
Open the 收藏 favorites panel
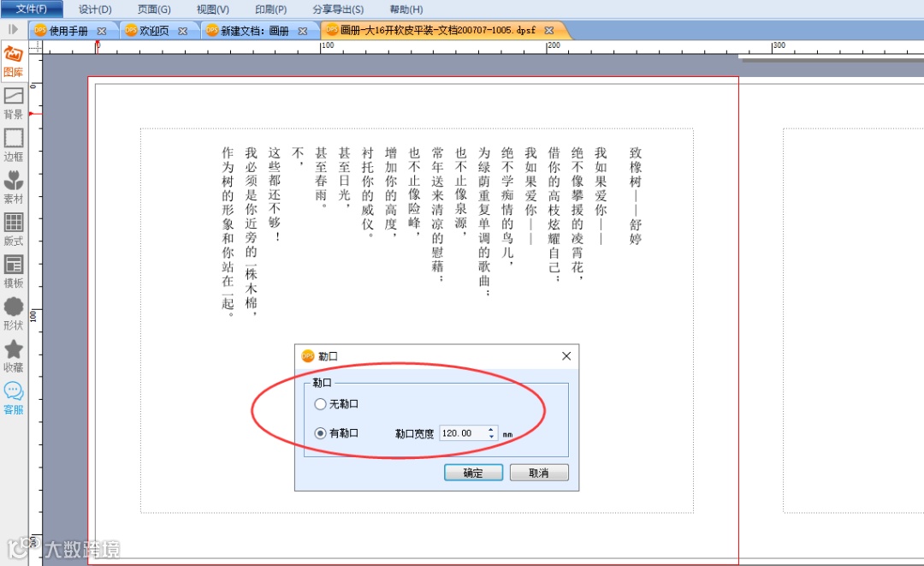(13, 356)
